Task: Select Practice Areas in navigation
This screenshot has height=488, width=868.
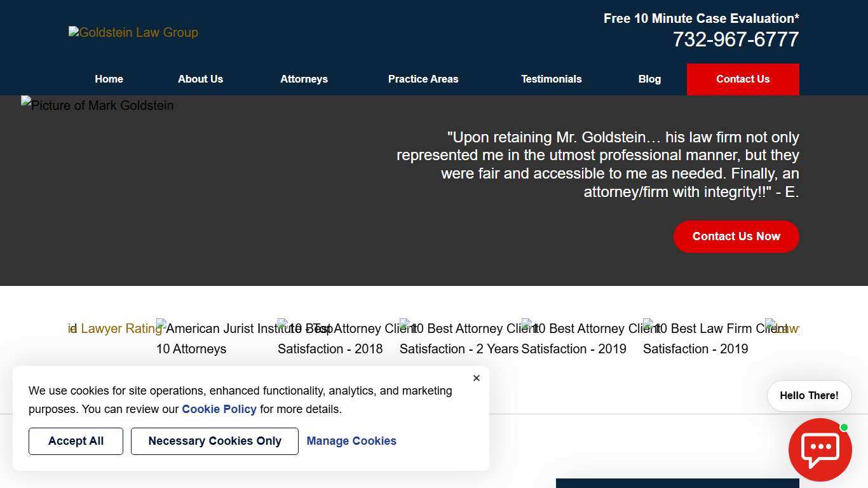Action: click(423, 79)
